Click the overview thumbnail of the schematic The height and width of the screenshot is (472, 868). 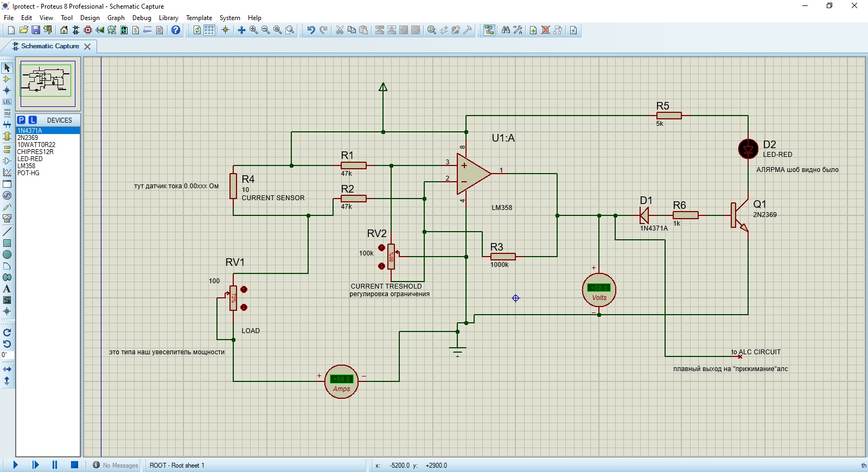pos(46,81)
